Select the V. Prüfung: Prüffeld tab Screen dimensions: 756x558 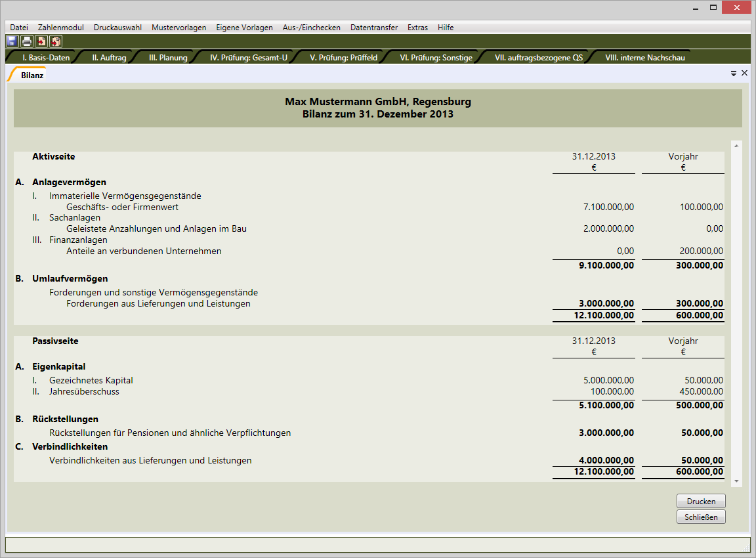343,58
